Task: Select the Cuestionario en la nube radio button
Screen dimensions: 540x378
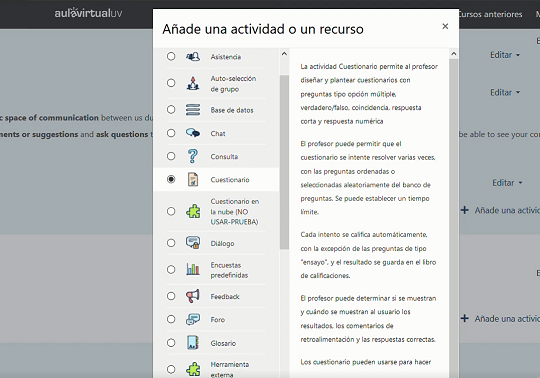Action: (171, 211)
